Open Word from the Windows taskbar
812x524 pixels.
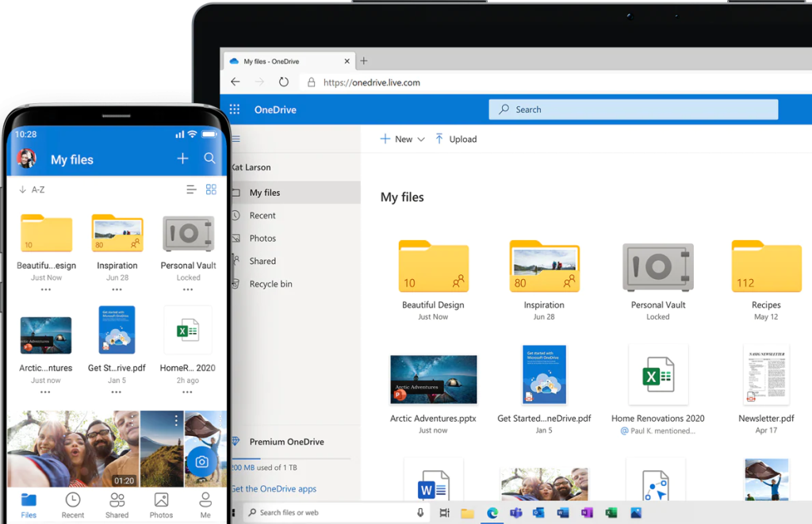[563, 513]
